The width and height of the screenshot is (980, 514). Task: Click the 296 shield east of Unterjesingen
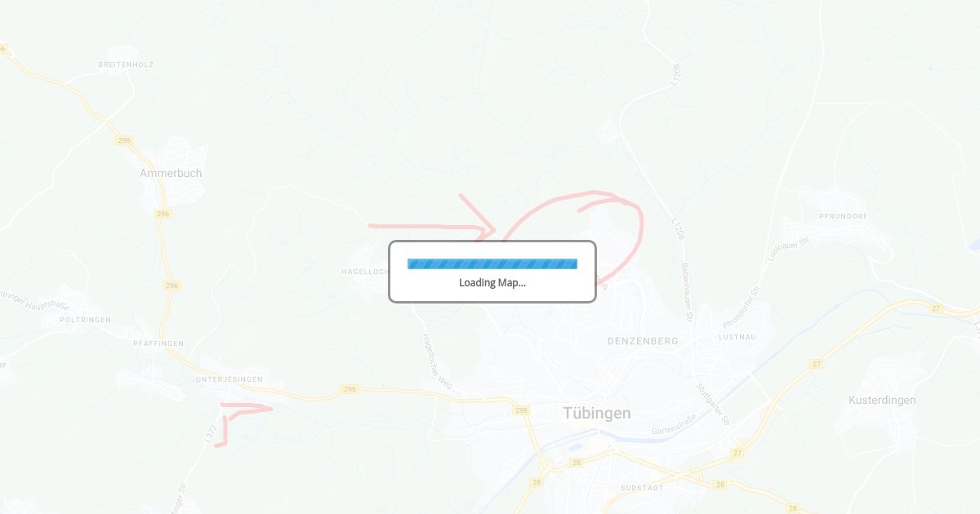coord(350,389)
